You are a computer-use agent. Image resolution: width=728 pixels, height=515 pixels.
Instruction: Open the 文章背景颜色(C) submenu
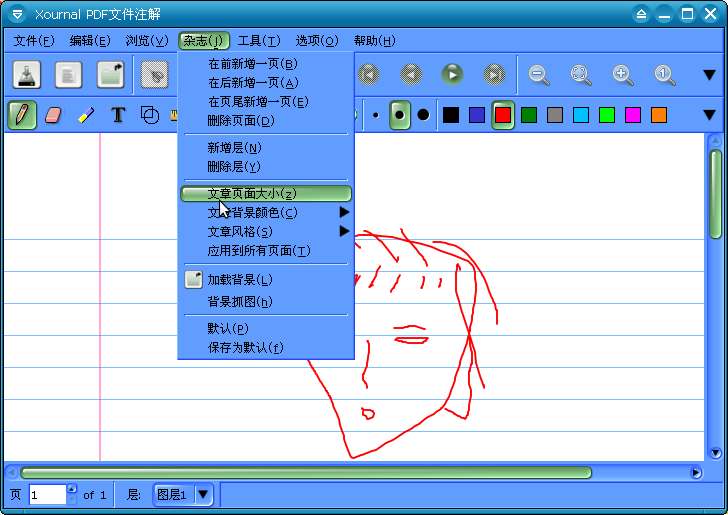[x=266, y=213]
